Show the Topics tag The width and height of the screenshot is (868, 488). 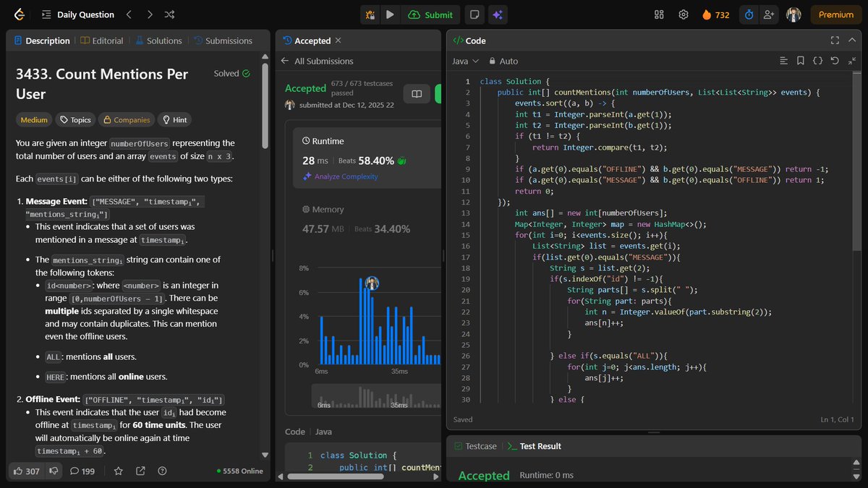[x=75, y=120]
